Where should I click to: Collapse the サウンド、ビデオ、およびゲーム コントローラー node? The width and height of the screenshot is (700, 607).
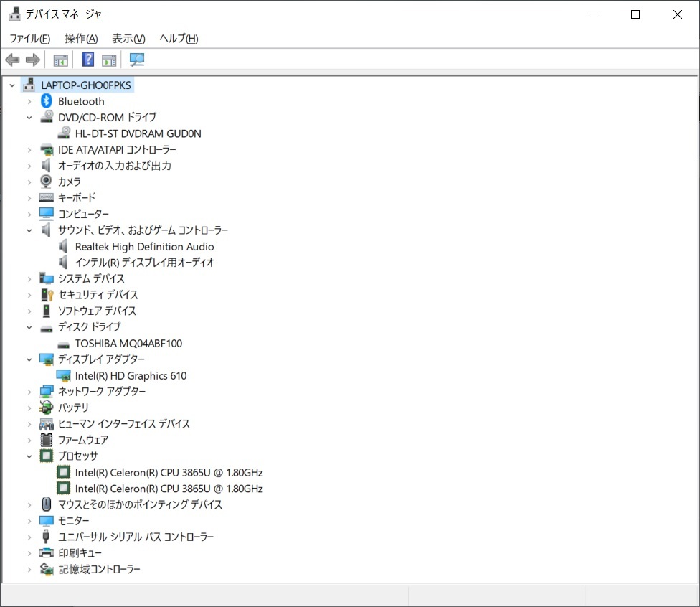point(29,230)
